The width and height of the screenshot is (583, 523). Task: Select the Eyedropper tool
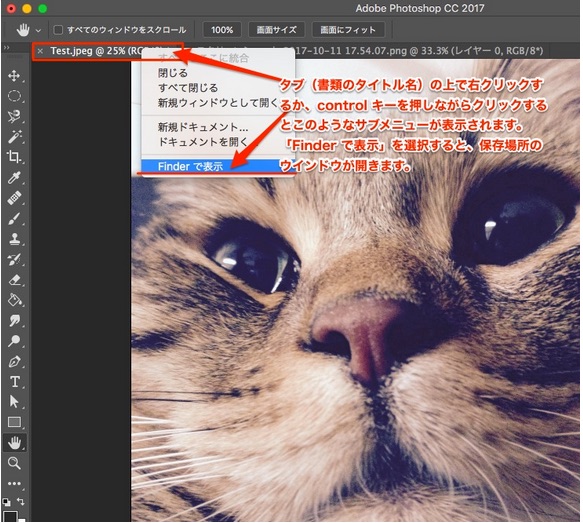coord(14,178)
